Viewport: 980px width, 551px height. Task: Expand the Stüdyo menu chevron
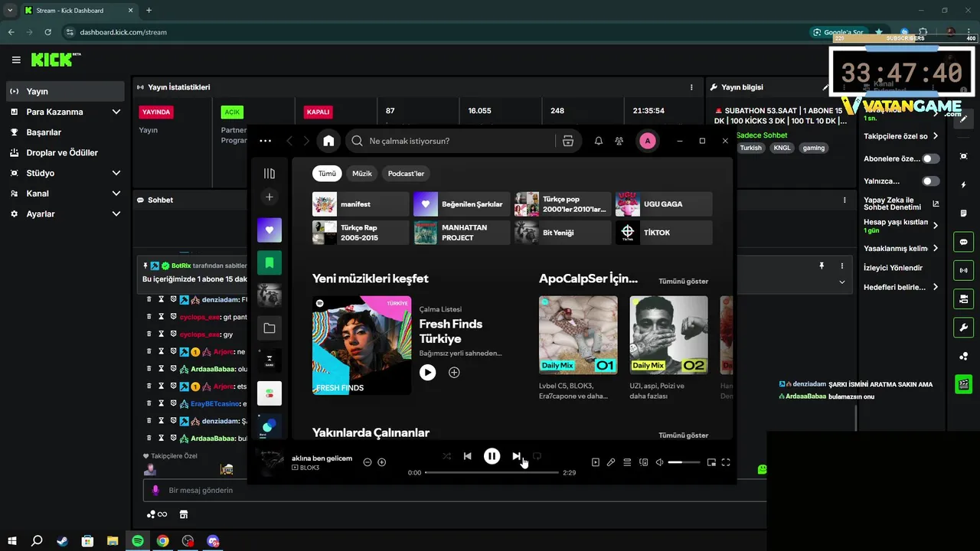[x=116, y=173]
